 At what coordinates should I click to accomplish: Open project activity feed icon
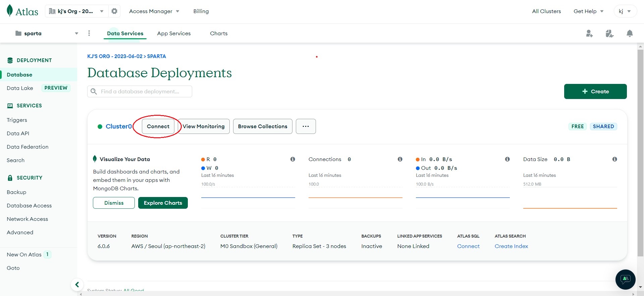(x=609, y=33)
